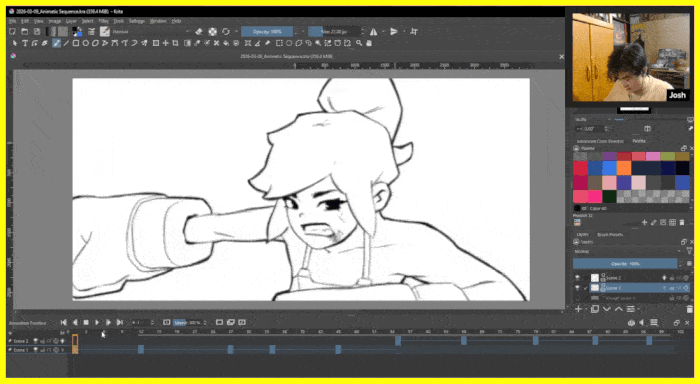
Task: Toggle eraser mode in the top toolbar
Action: point(199,31)
